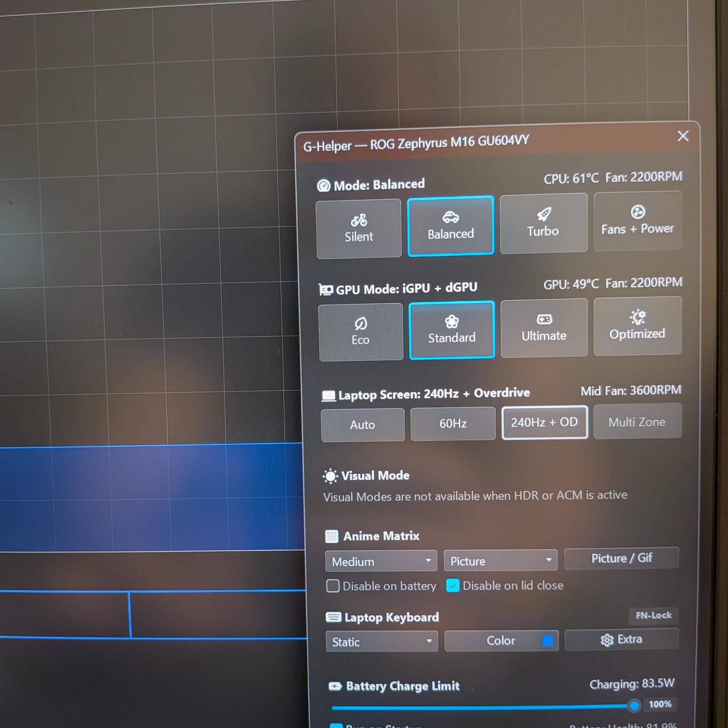The image size is (728, 728).
Task: Choose Auto screen refresh rate
Action: 363,425
